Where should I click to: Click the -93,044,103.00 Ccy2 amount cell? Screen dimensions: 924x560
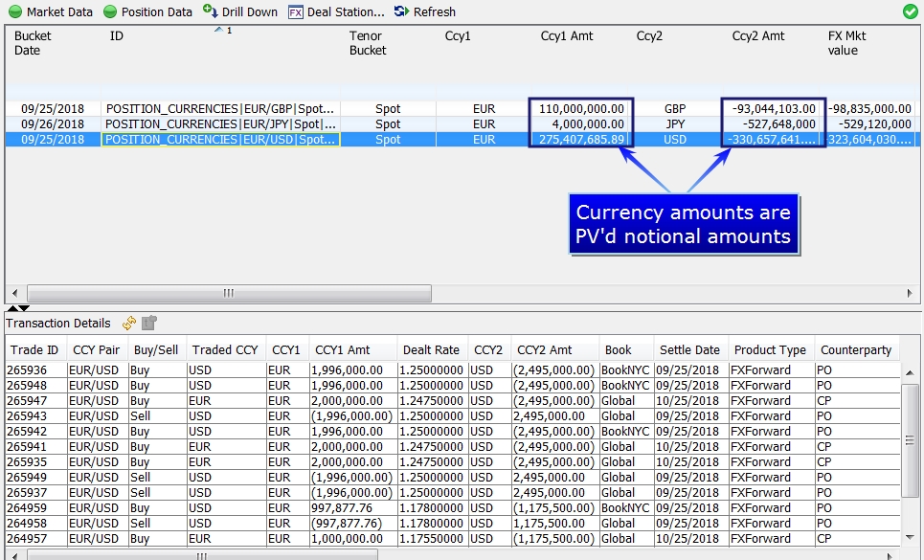tap(773, 108)
